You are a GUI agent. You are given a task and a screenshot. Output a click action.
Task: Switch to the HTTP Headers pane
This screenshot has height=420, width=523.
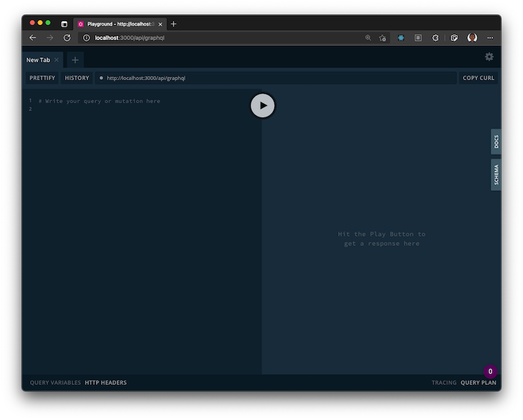point(105,383)
